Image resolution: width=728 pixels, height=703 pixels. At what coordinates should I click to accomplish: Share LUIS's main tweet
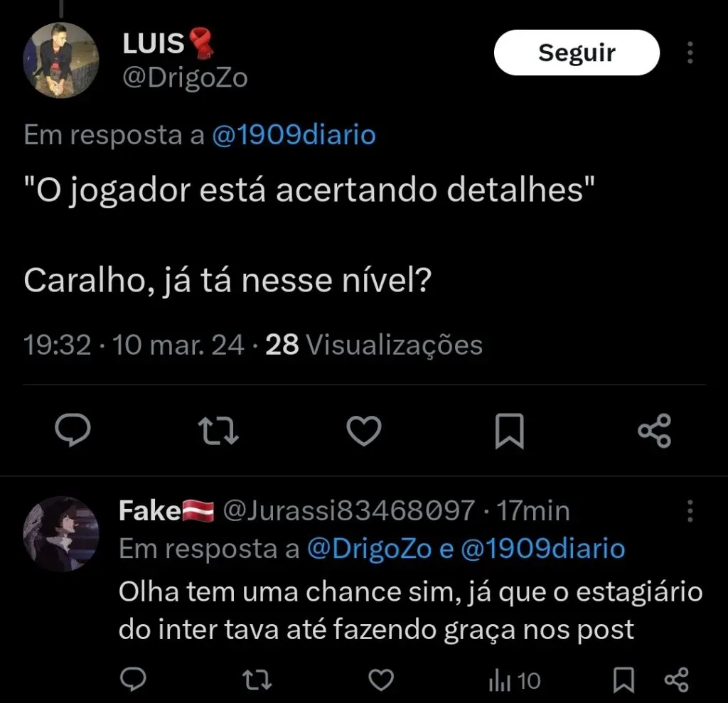coord(654,431)
